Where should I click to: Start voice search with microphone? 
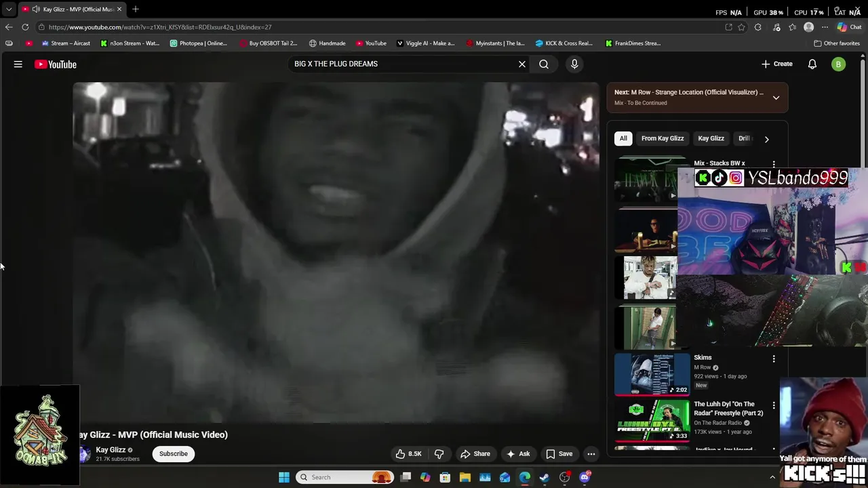[x=574, y=64]
